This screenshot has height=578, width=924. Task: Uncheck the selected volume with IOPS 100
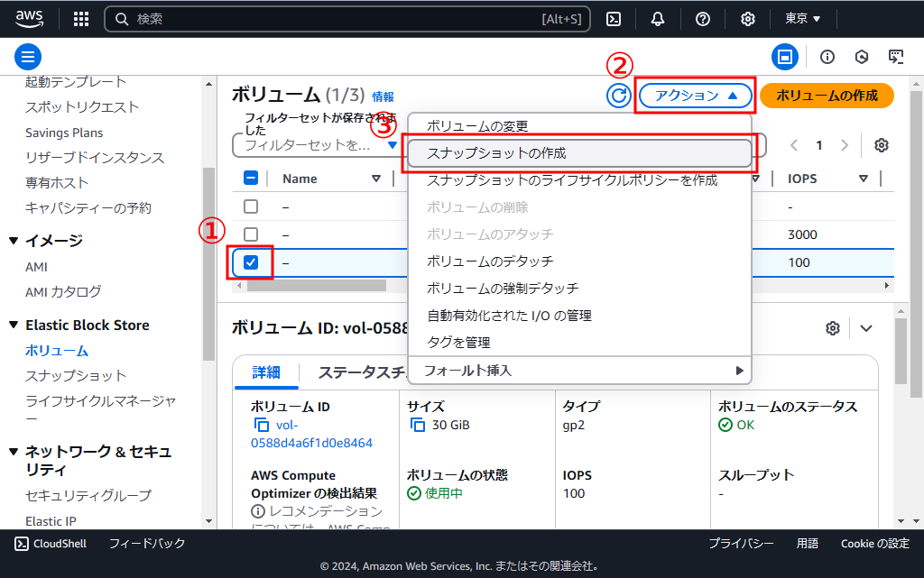click(251, 261)
